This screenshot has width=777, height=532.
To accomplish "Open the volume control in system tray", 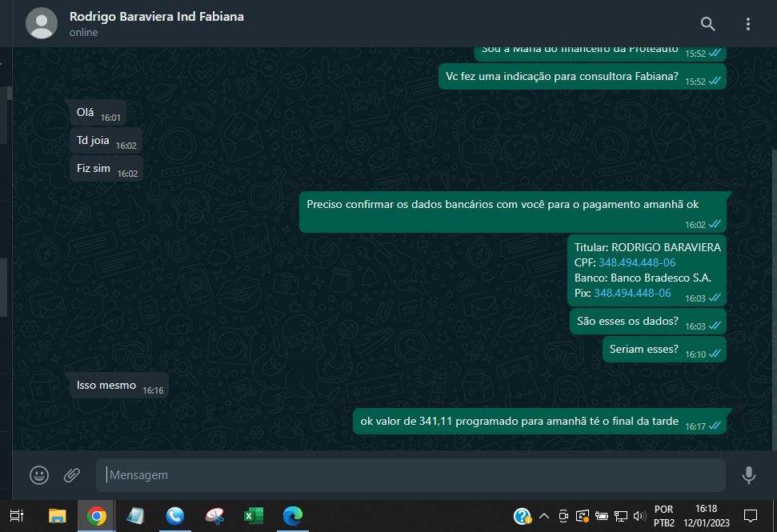I will pyautogui.click(x=639, y=516).
